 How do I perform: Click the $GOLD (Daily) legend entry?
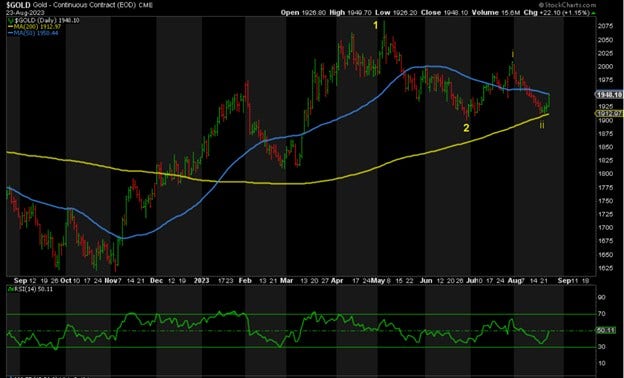(x=43, y=20)
